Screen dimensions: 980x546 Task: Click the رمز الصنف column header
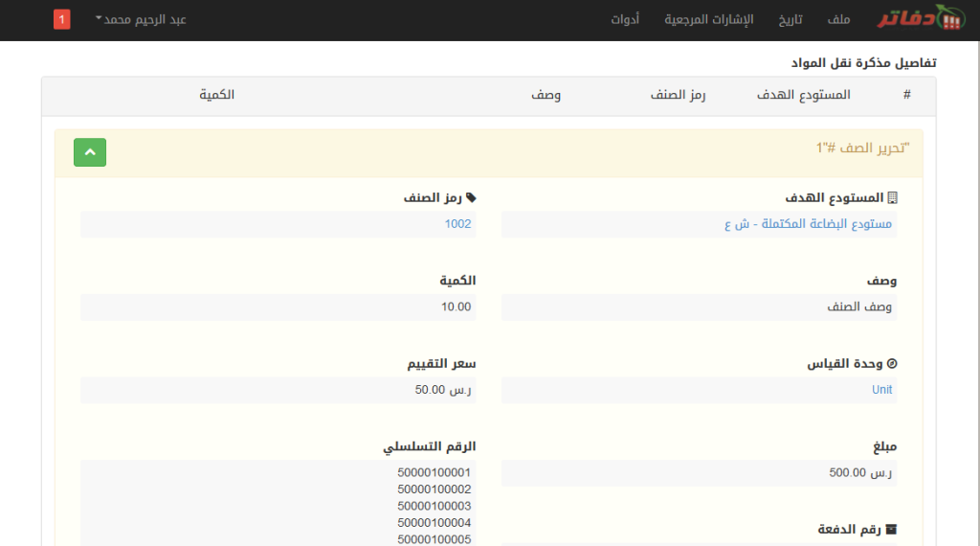tap(679, 95)
